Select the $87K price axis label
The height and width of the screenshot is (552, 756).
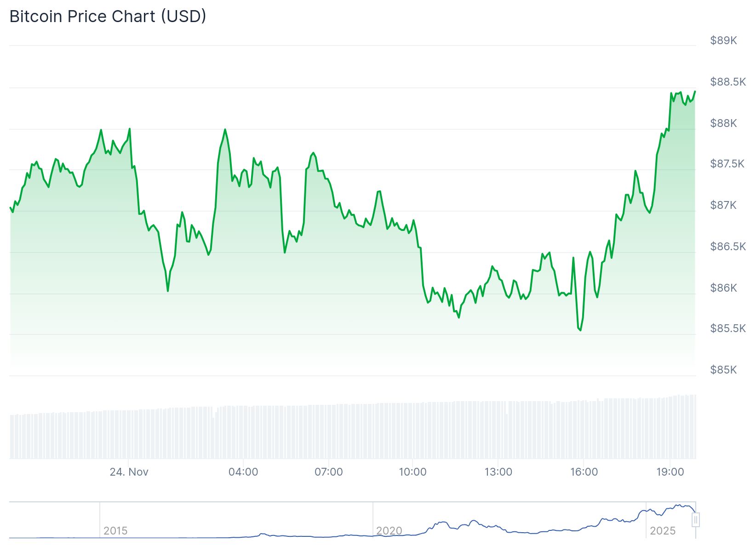pos(723,205)
